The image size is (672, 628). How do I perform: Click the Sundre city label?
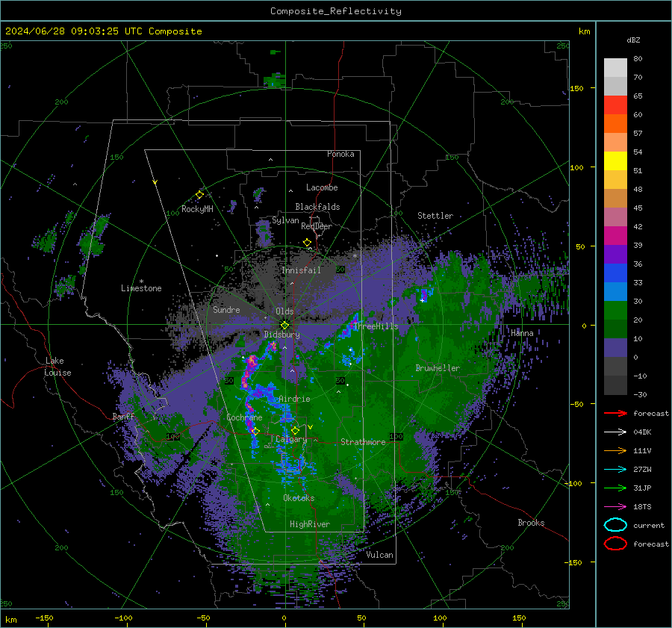[x=226, y=309]
